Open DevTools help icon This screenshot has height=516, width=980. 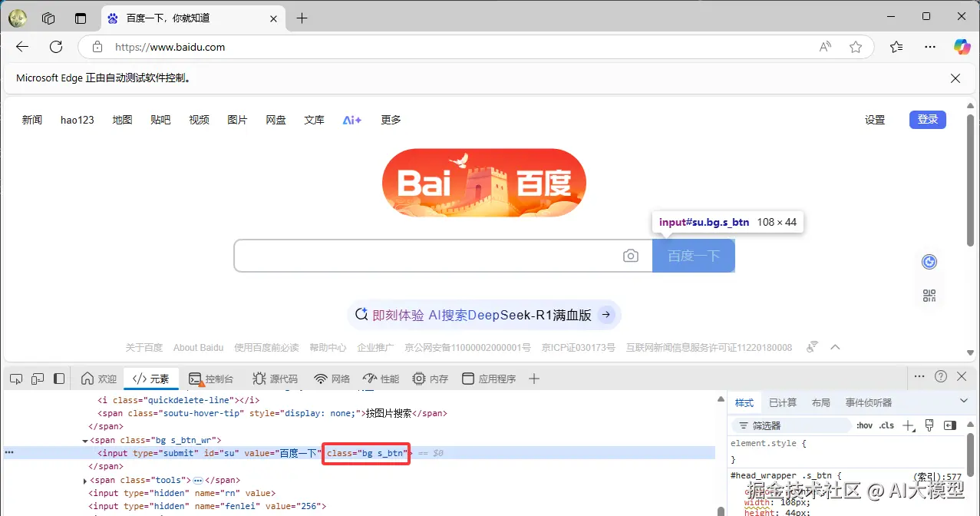[941, 376]
